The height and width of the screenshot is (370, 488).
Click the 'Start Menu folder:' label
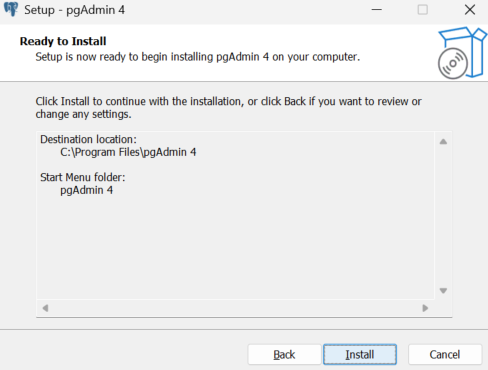pyautogui.click(x=83, y=177)
